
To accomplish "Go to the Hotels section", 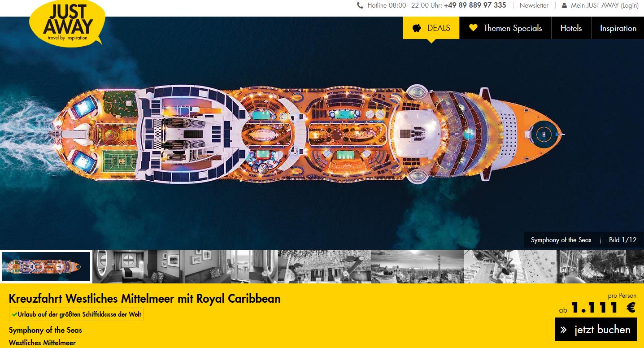I will point(571,28).
